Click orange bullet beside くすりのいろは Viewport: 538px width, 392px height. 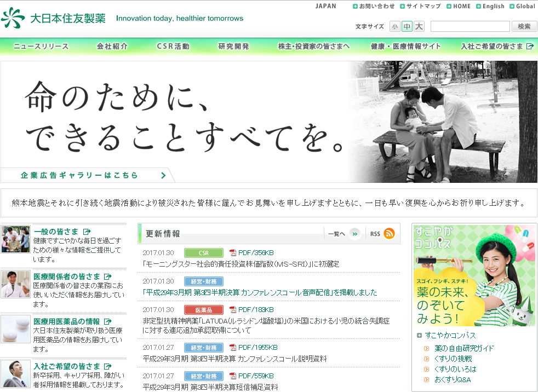(426, 370)
